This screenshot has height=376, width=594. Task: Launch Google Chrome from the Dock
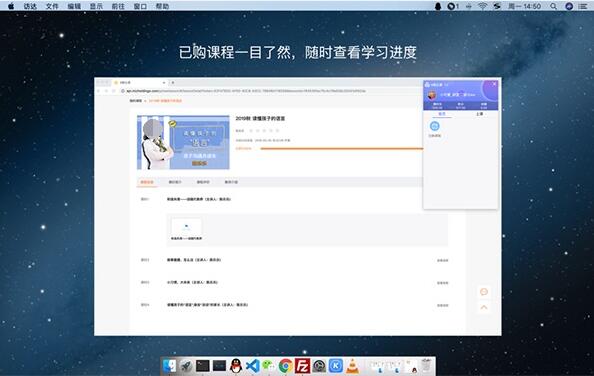coord(286,366)
